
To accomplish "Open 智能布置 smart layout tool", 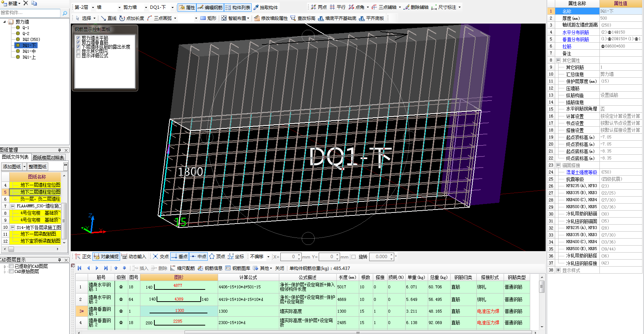I will pyautogui.click(x=235, y=18).
